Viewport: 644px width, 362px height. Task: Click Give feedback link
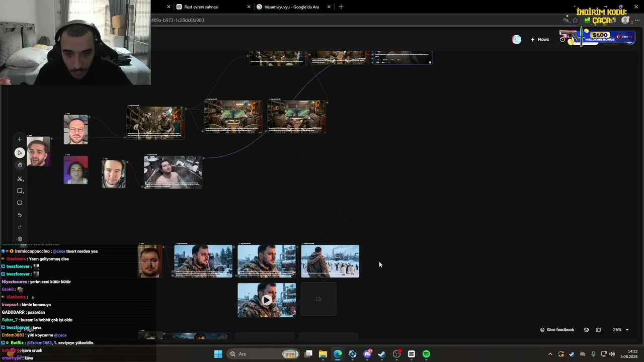click(557, 330)
